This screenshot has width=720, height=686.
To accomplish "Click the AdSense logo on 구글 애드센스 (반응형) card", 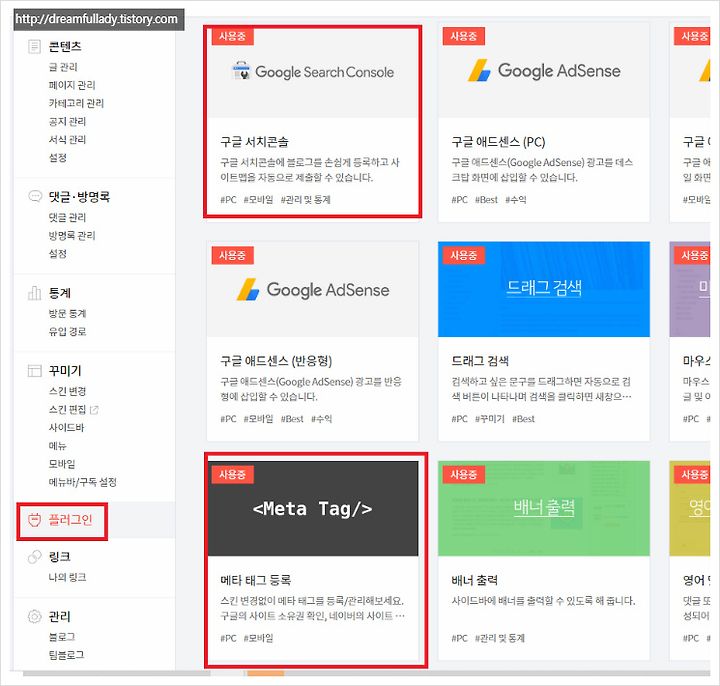I will pyautogui.click(x=248, y=290).
